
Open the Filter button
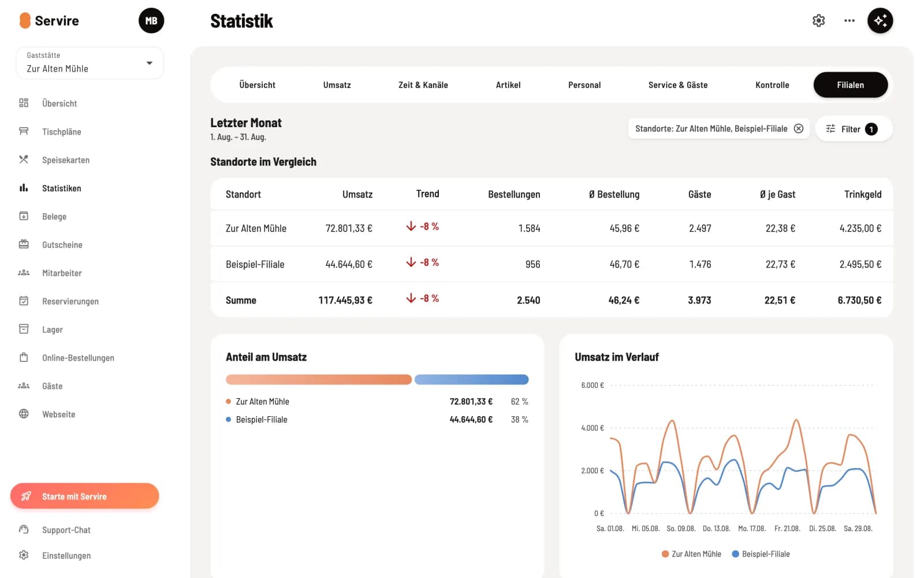point(854,129)
